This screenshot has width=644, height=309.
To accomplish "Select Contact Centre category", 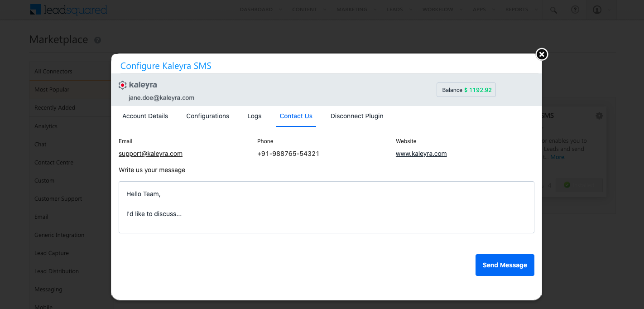I will 53,162.
